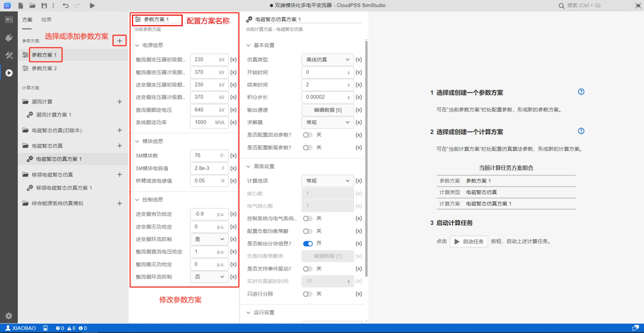Toggle 是否配置启动参数 switch
The width and height of the screenshot is (644, 333).
(x=308, y=135)
